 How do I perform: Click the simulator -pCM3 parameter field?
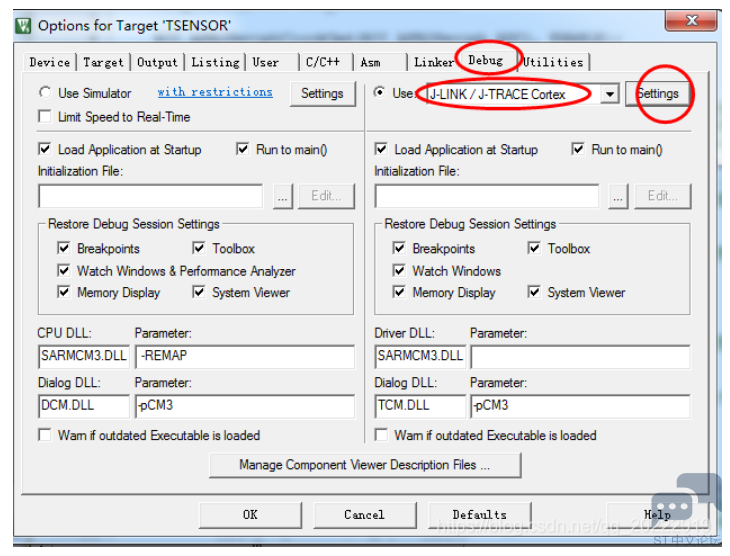coord(245,406)
